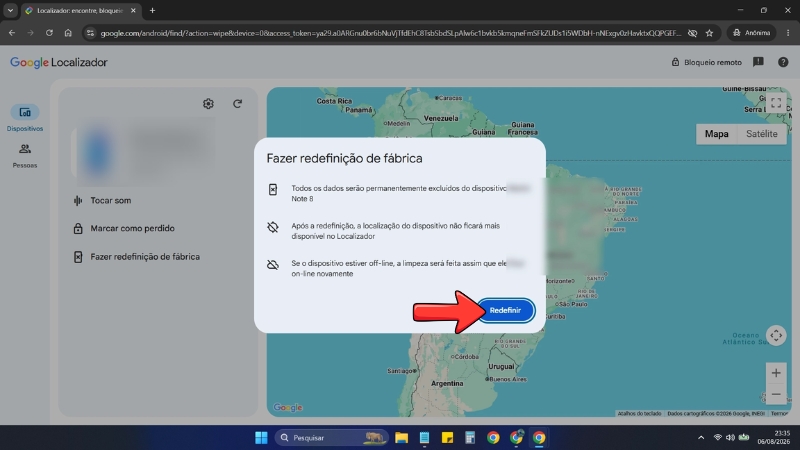
Task: Click the Bloqueio remoto link
Action: pyautogui.click(x=707, y=62)
